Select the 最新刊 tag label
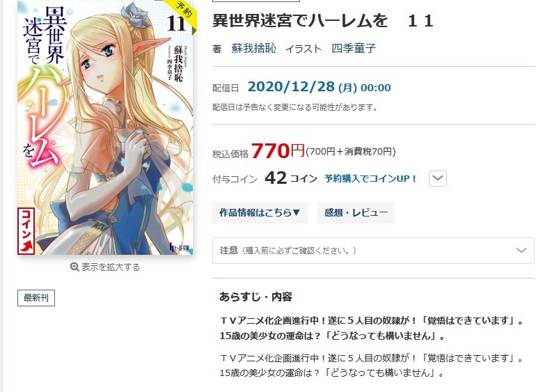This screenshot has width=543, height=392. tap(36, 298)
